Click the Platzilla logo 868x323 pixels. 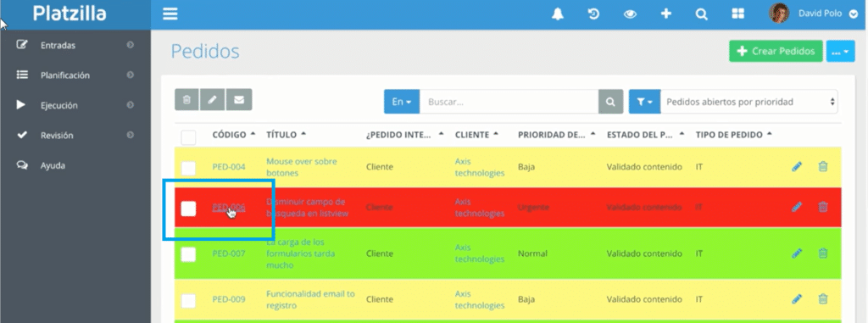click(70, 14)
